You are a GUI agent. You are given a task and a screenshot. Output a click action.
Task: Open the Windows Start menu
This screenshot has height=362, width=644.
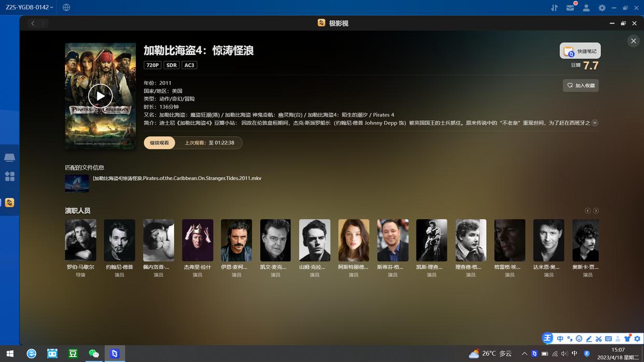(10, 354)
